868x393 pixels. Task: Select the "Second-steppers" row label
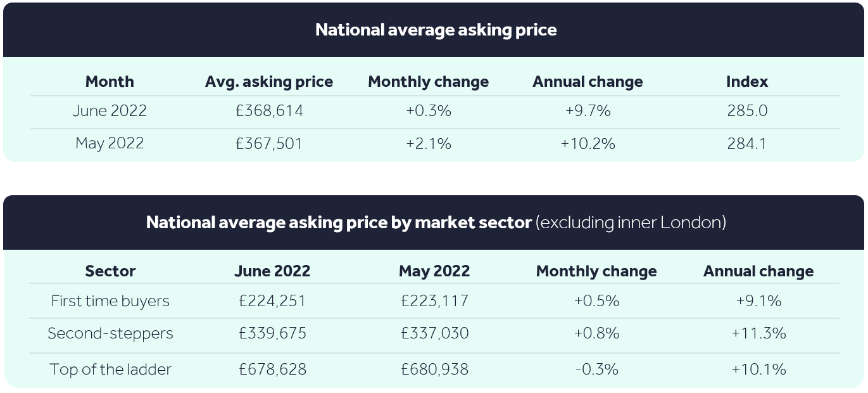tap(110, 333)
